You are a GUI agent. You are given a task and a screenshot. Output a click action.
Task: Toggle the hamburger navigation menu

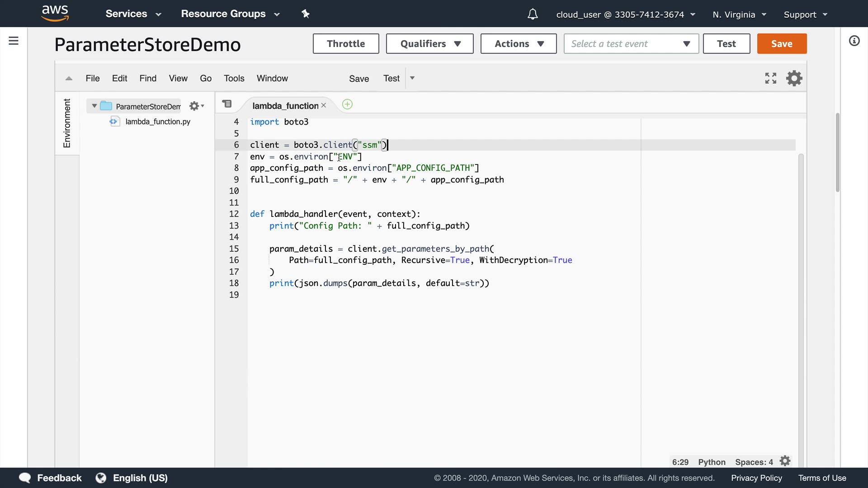point(14,41)
